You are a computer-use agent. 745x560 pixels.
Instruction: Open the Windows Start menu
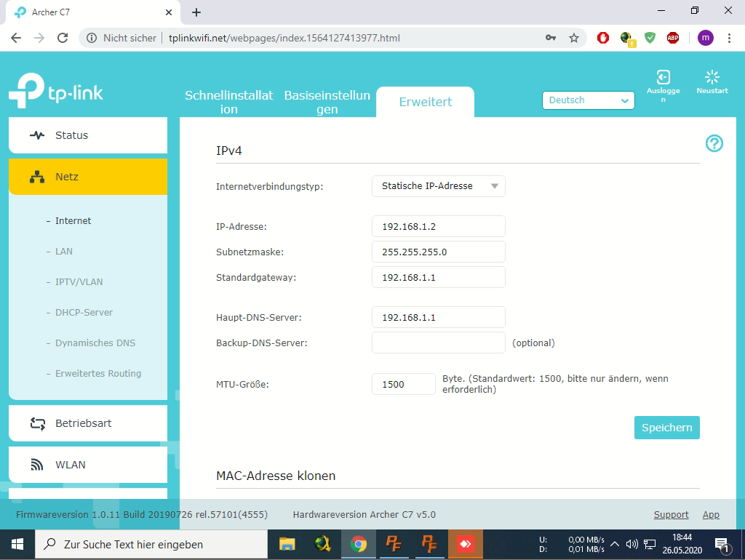(17, 544)
